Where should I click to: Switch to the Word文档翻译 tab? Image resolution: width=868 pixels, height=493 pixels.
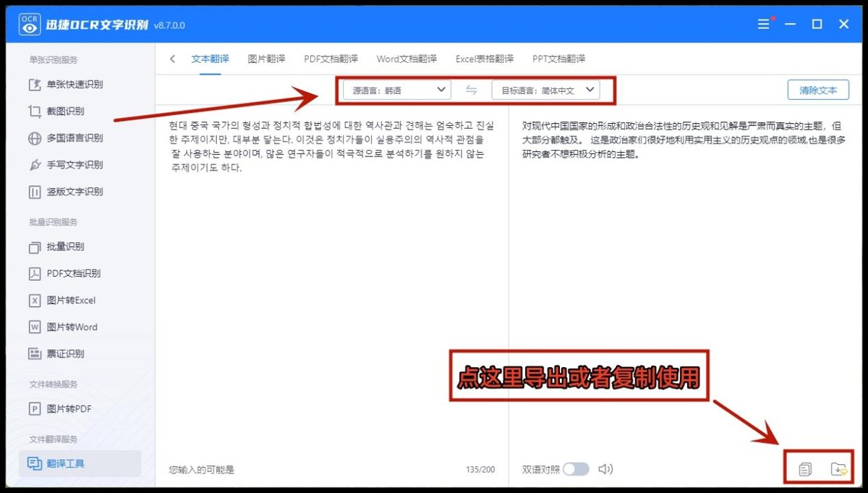point(407,59)
